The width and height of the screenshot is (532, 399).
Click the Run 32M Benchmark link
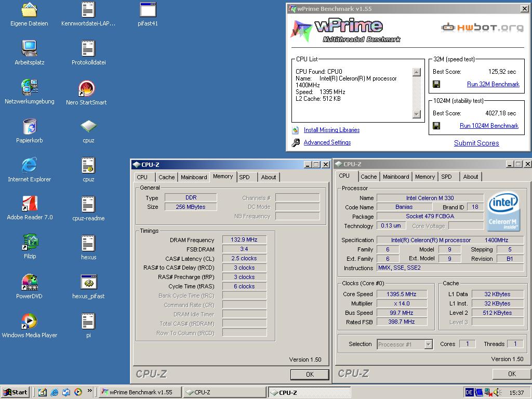493,84
